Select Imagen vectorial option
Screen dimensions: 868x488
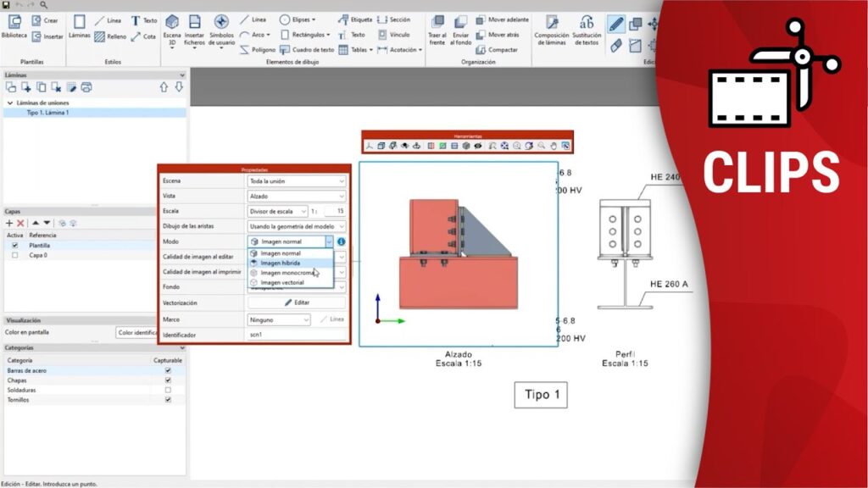[x=281, y=282]
